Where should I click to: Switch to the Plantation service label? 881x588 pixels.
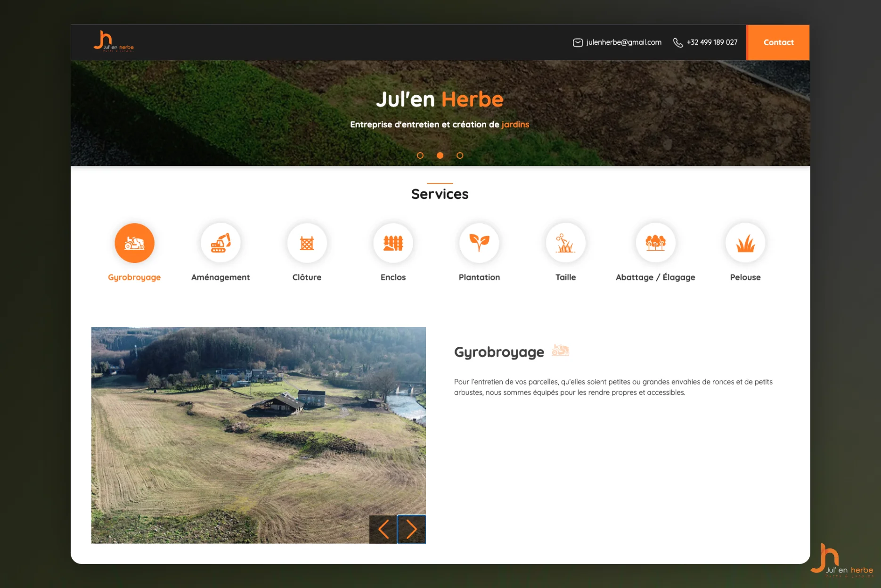pyautogui.click(x=479, y=278)
